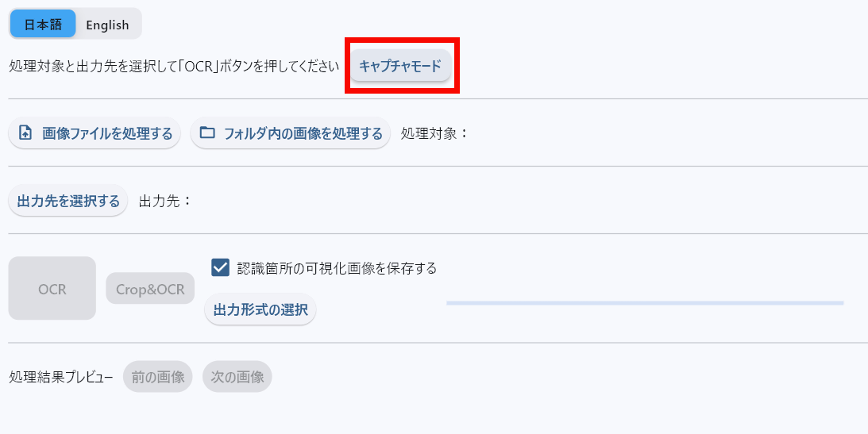Open キャプチャモード
Viewport: 868px width, 434px height.
point(400,66)
